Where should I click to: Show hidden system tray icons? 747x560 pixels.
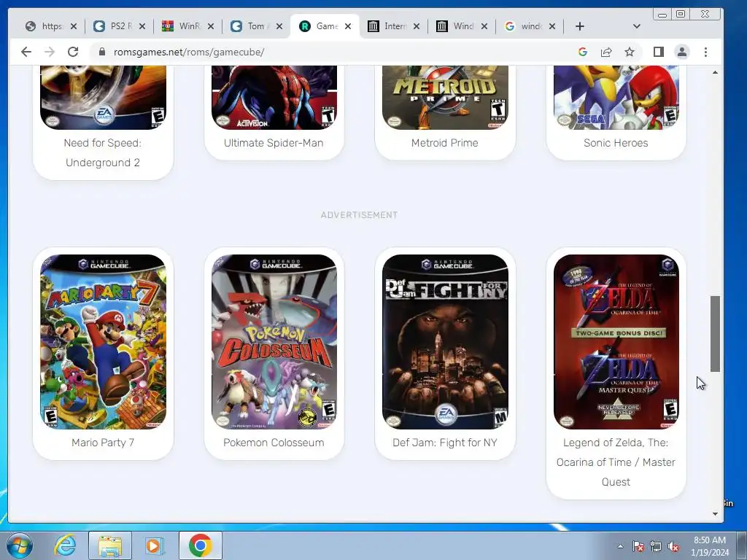pos(620,546)
